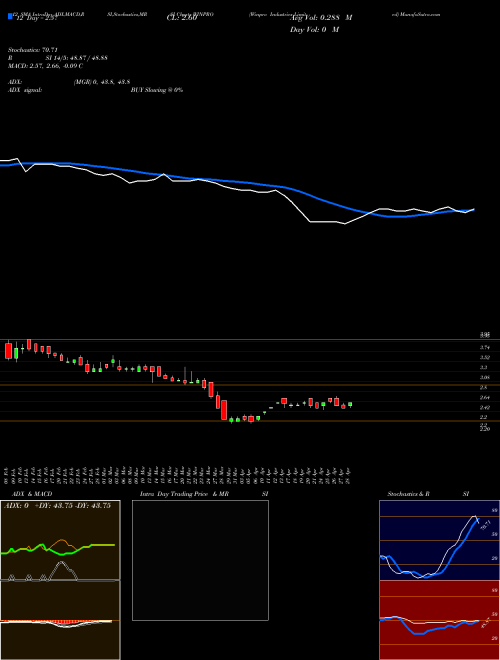Click the 'ADX: 0 +DY: 43.75 -DY: 43.75' header

click(57, 506)
